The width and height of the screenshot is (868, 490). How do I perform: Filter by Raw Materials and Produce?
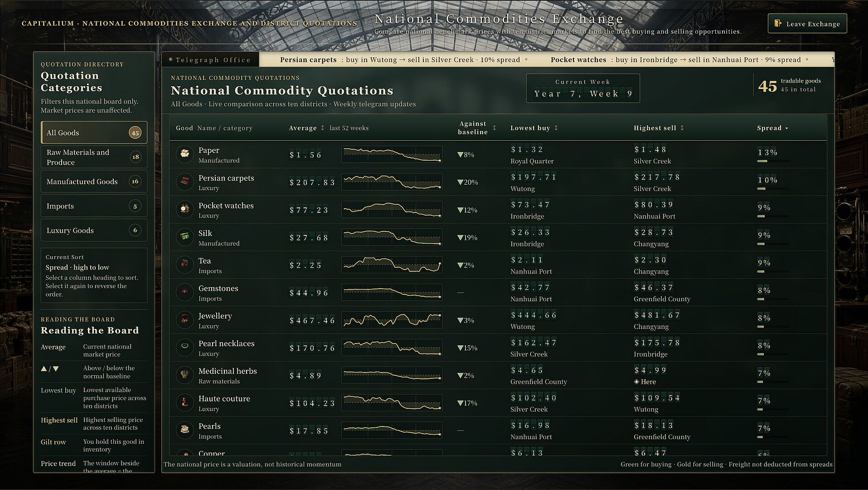pyautogui.click(x=94, y=157)
